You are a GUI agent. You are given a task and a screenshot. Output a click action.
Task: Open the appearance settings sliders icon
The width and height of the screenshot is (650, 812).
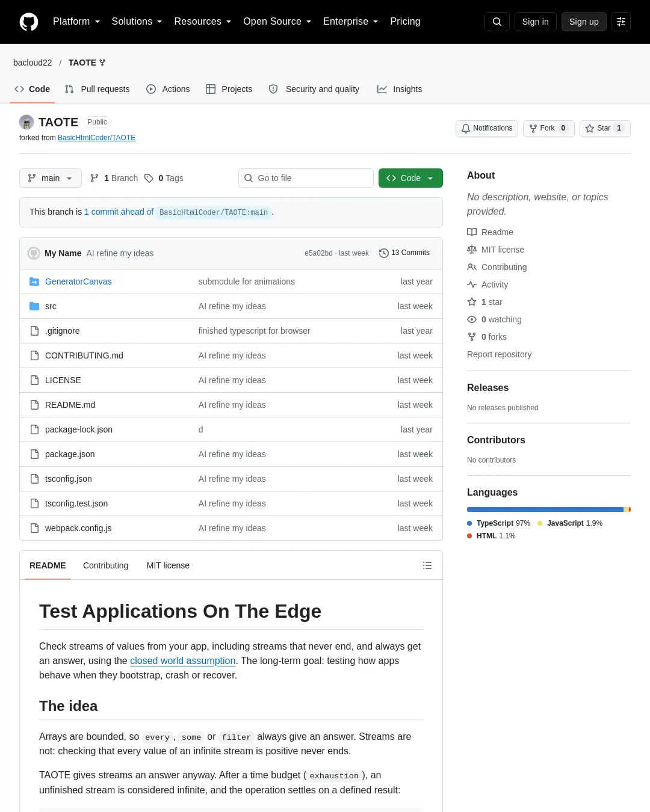point(621,22)
